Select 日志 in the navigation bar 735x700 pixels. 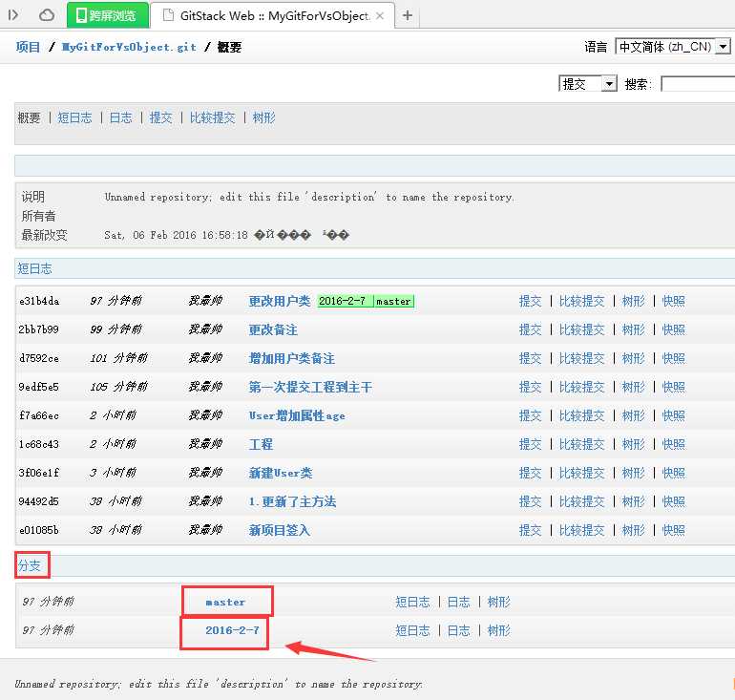pyautogui.click(x=120, y=117)
